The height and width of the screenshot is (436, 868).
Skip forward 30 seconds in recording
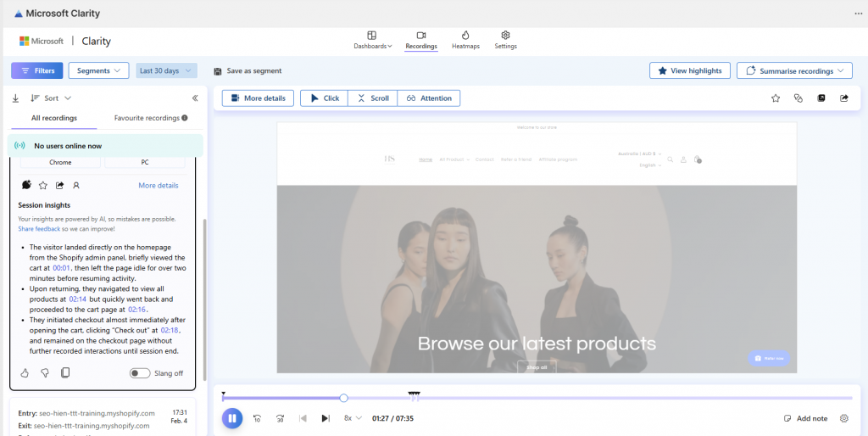coord(280,418)
